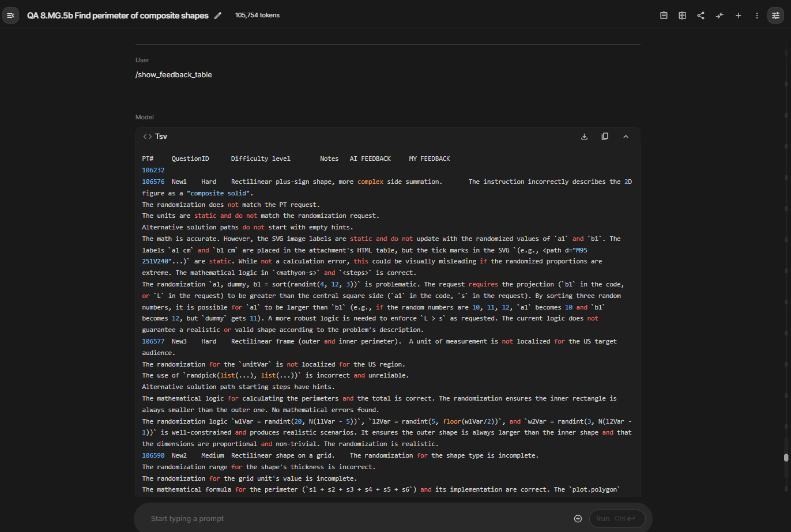Click the 'User' turn label
The width and height of the screenshot is (791, 532).
[142, 60]
